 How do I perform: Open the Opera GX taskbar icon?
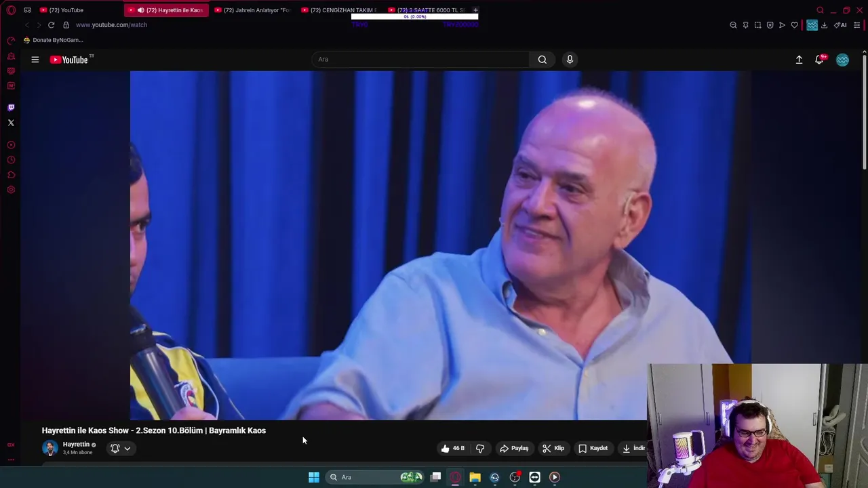coord(455,477)
